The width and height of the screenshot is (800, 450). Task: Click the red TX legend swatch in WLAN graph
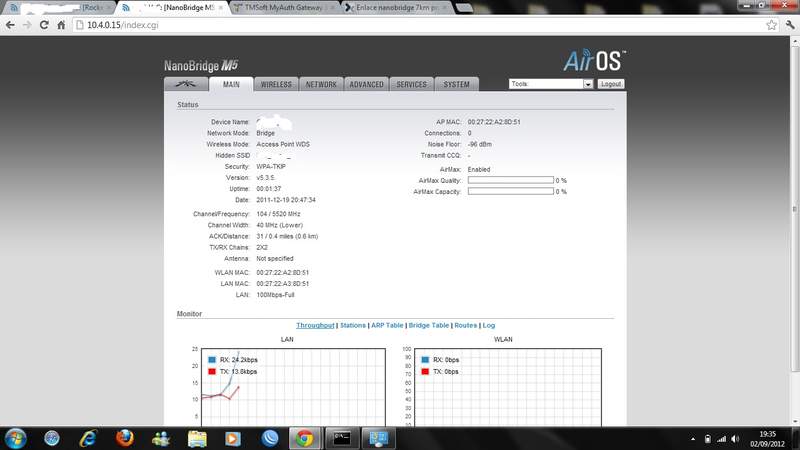[x=425, y=371]
